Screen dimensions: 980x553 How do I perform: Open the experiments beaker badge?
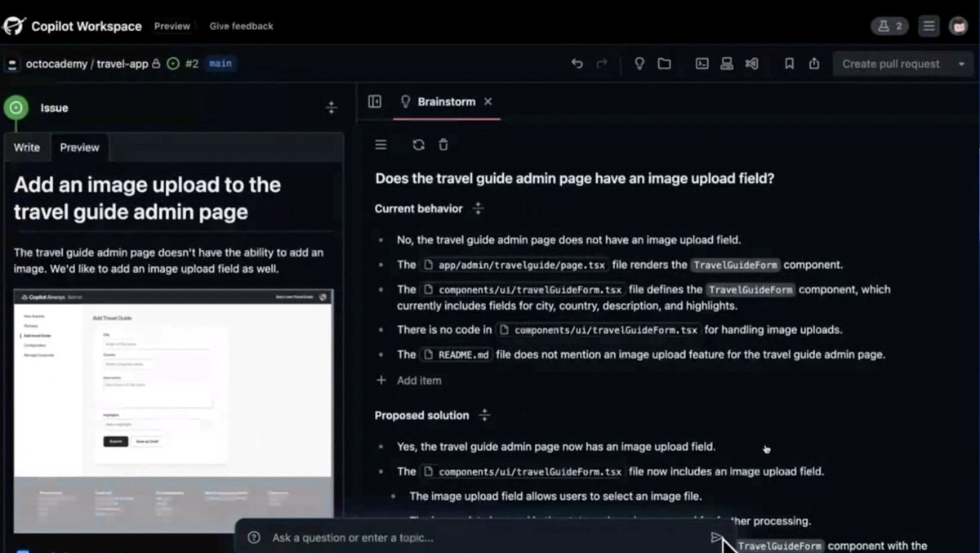click(890, 26)
